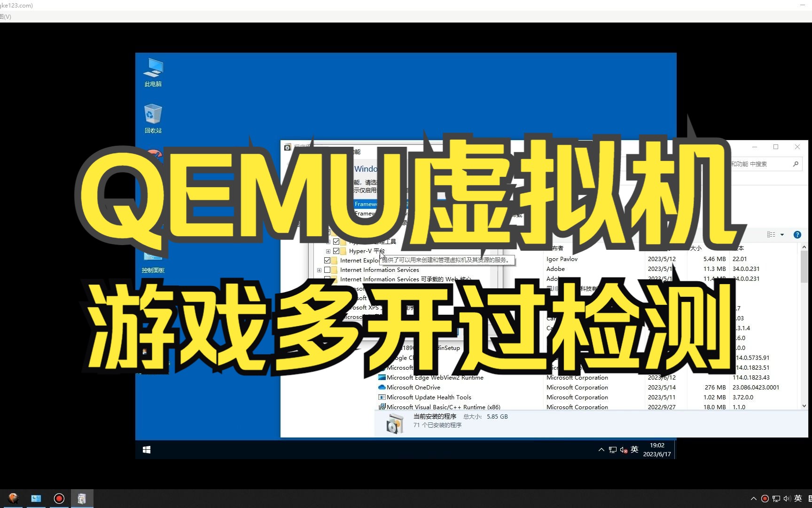This screenshot has width=812, height=508.
Task: Check the Internet Information Services checkbox
Action: coord(327,270)
